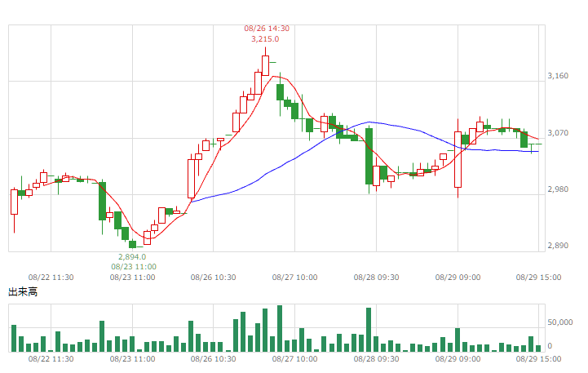This screenshot has height=373, width=588.
Task: Click price chart 08/29 15:00 axis label
Action: click(538, 278)
